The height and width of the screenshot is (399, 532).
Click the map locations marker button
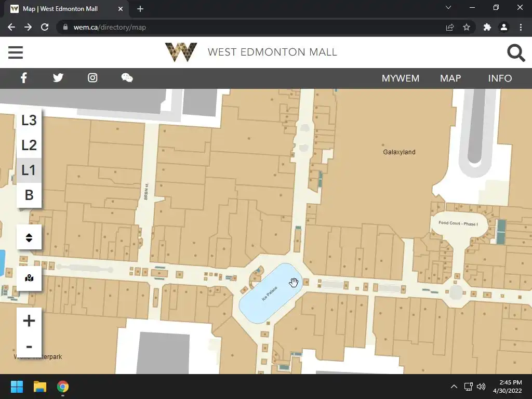click(x=29, y=278)
